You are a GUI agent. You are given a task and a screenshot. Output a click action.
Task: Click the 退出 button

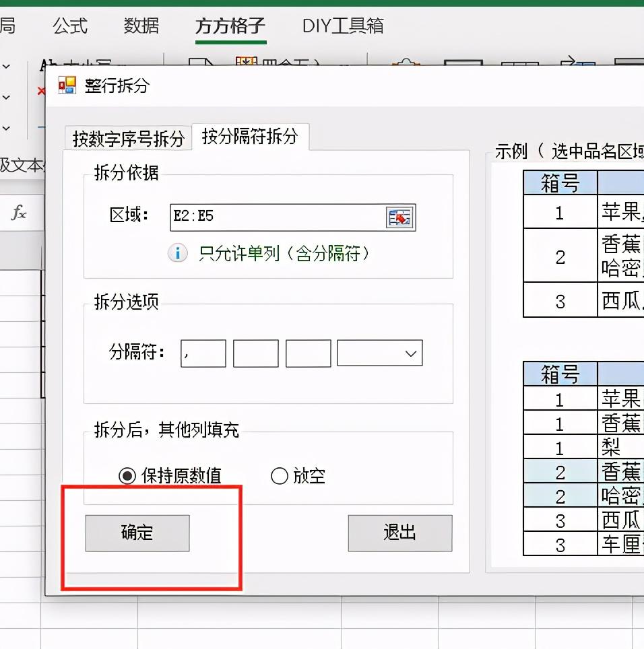pyautogui.click(x=400, y=533)
